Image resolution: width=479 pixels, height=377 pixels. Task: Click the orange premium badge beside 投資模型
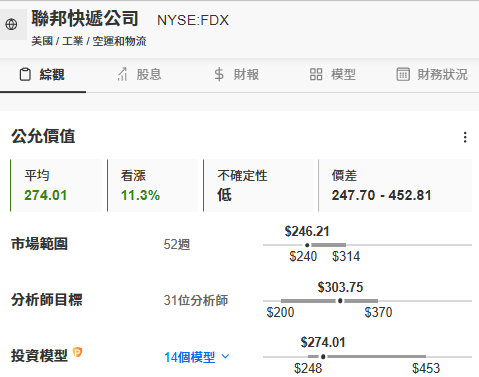click(x=78, y=352)
